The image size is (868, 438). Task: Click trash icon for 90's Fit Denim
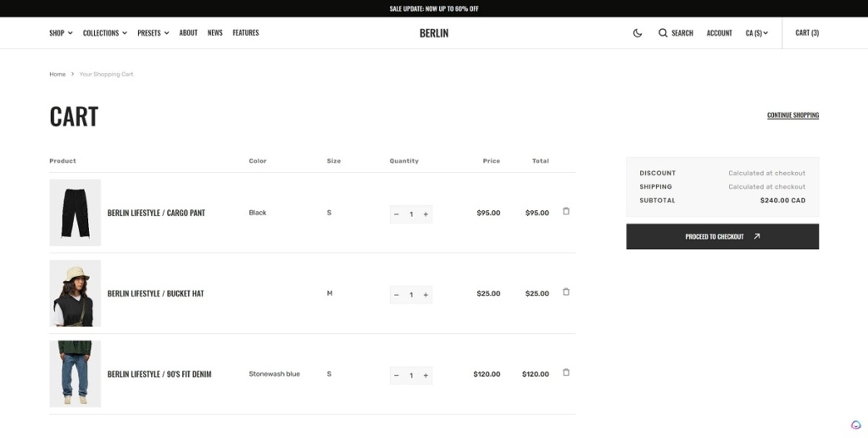click(x=566, y=373)
